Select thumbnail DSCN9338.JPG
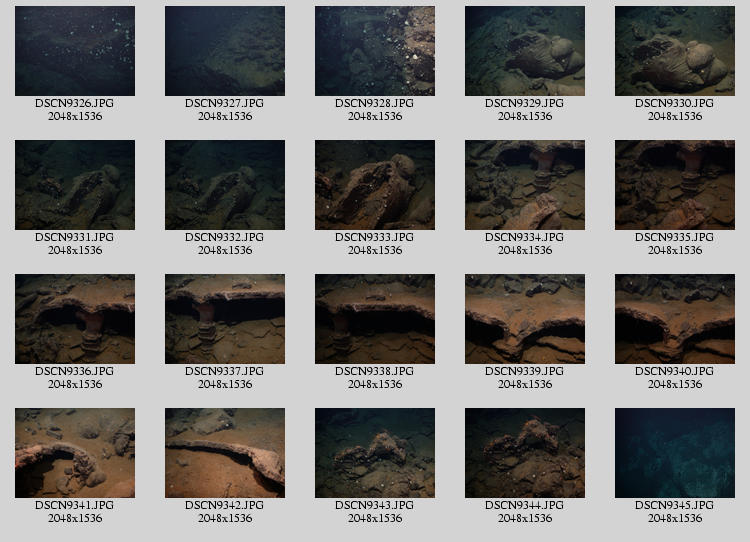 (375, 319)
